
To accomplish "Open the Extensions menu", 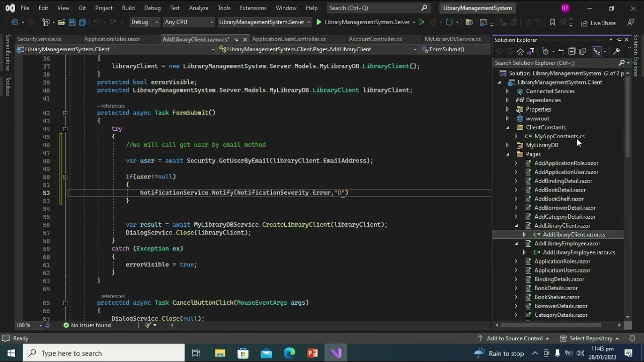I will point(253,8).
